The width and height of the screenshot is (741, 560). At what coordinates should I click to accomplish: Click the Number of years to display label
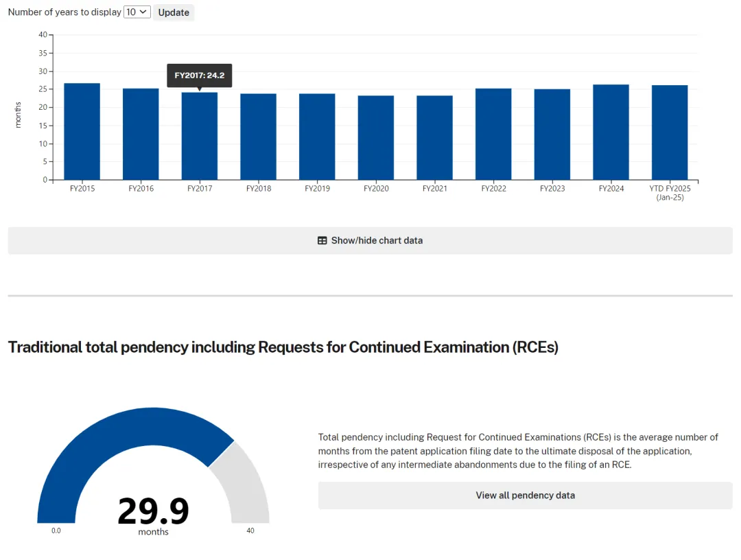pyautogui.click(x=64, y=12)
